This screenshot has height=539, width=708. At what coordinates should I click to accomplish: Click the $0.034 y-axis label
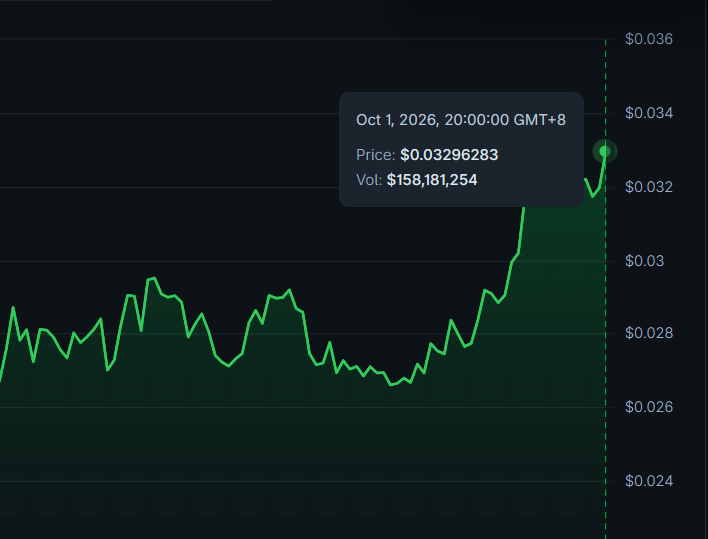[x=649, y=113]
